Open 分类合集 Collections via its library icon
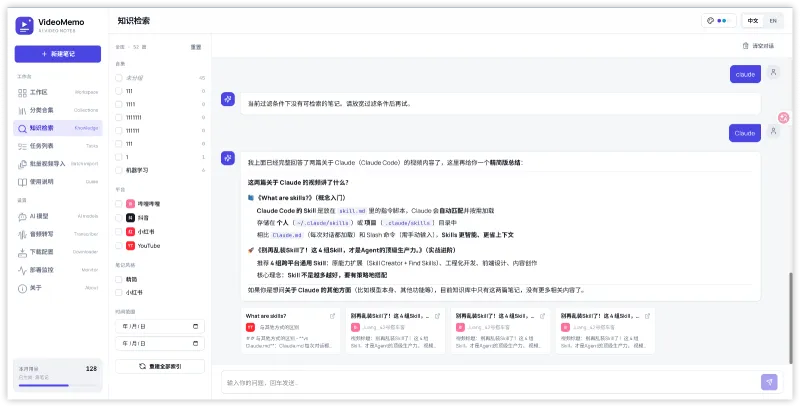This screenshot has width=800, height=407. coord(22,111)
